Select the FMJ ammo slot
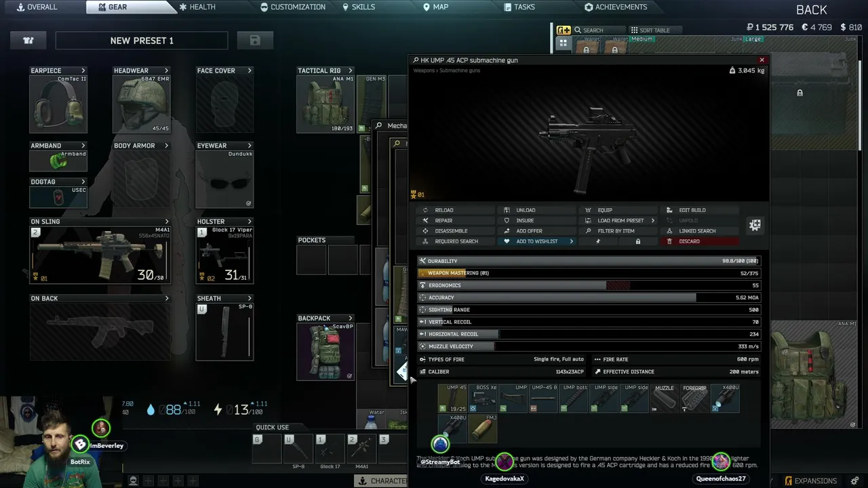 pos(483,428)
